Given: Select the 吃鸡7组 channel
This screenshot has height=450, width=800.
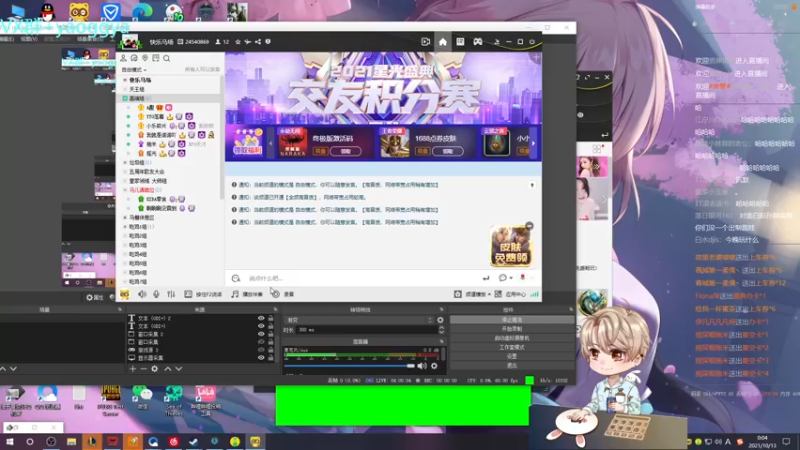Looking at the screenshot, I should (x=138, y=282).
